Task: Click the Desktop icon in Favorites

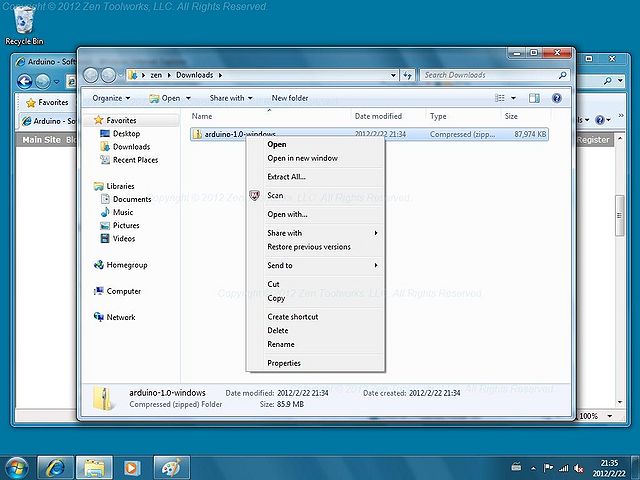Action: tap(104, 133)
